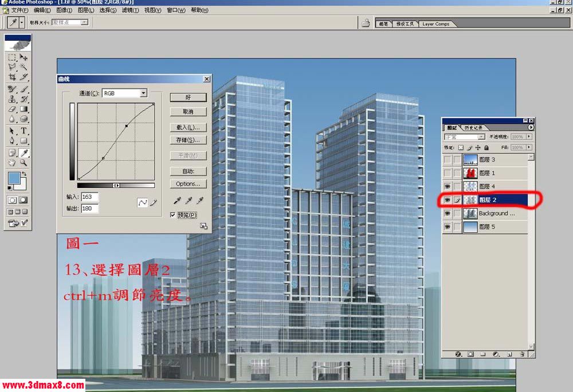Click the 好 button in Curves dialog

[188, 97]
